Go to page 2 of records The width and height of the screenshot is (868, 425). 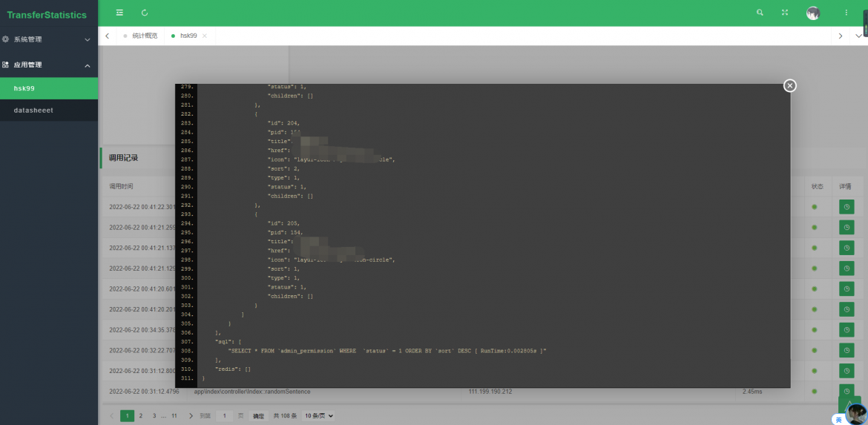[x=141, y=415]
